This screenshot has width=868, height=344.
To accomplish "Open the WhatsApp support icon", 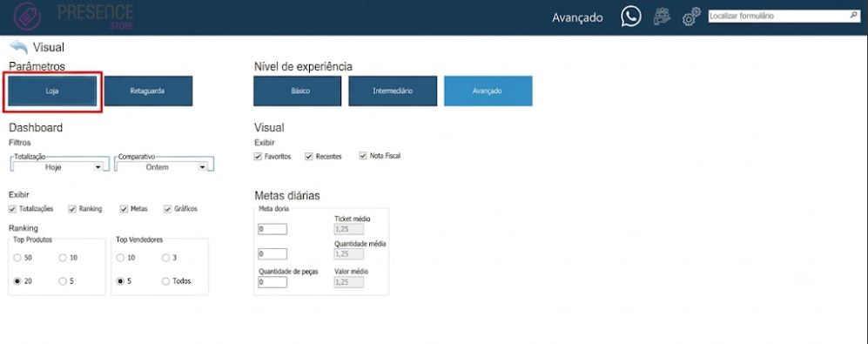I will 630,17.
